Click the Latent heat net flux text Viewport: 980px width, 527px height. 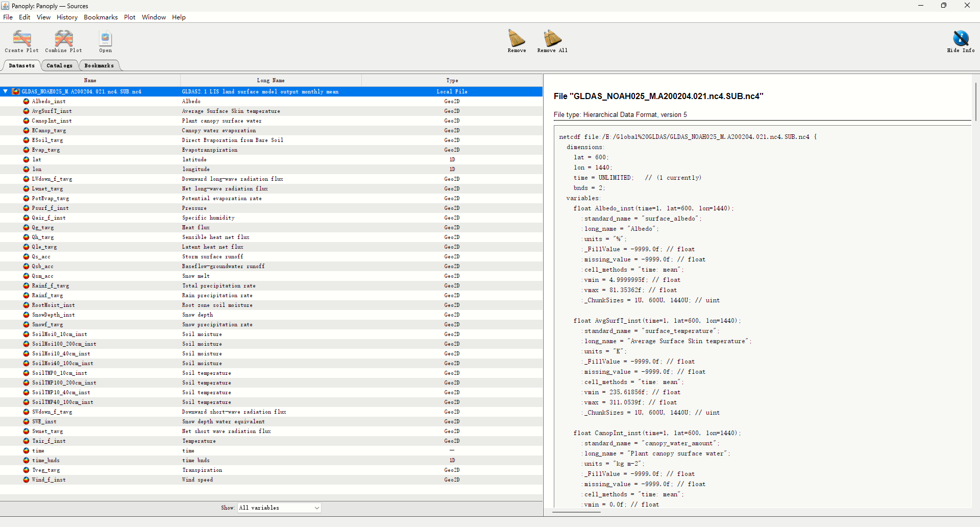tap(212, 247)
